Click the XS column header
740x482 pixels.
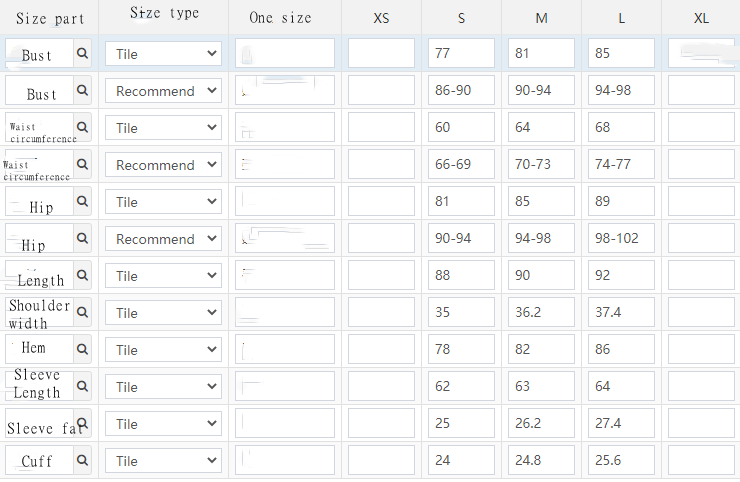pos(381,18)
